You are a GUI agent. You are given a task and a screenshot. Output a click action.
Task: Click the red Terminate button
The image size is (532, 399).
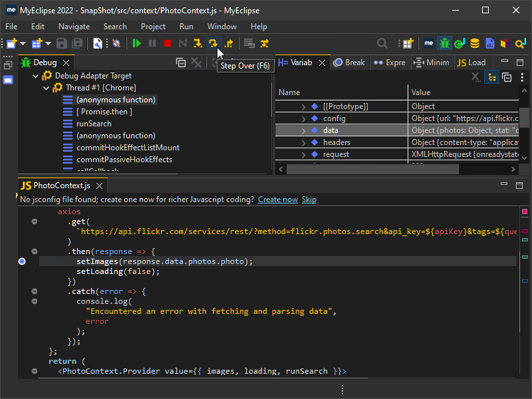[168, 43]
